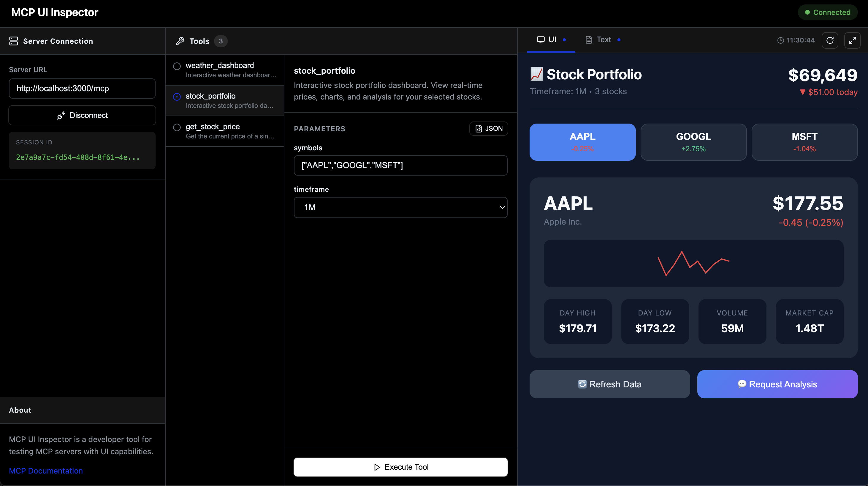
Task: Expand the About section in the sidebar
Action: (20, 410)
